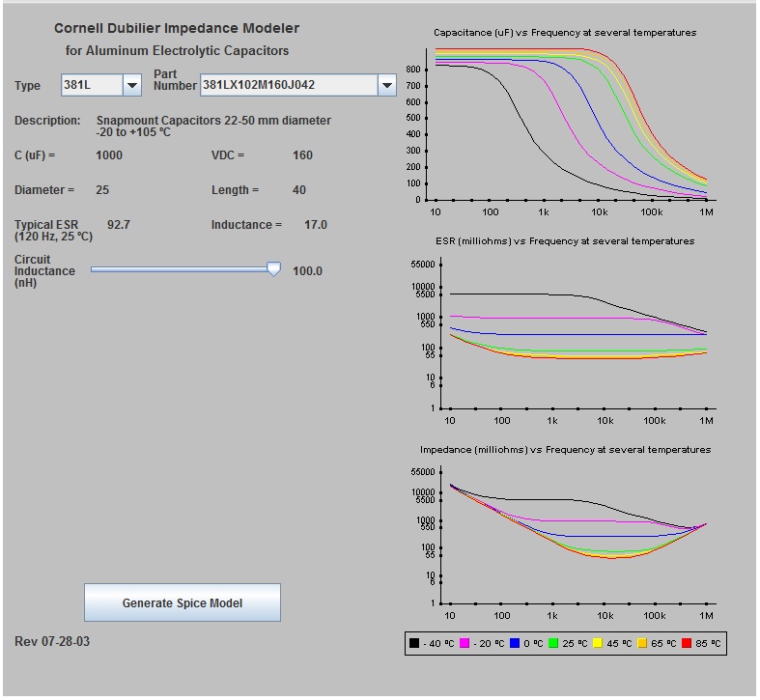The image size is (760, 700).
Task: Open the Type dropdown arrow
Action: tap(132, 85)
